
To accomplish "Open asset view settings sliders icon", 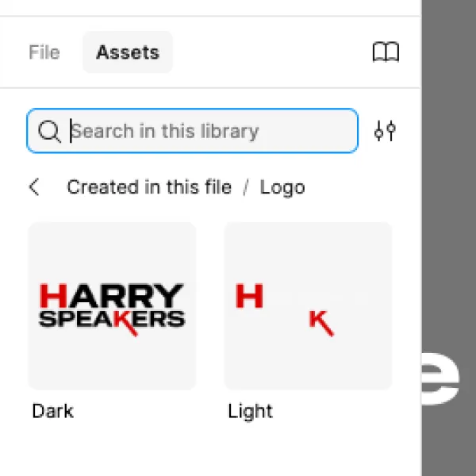I will click(x=385, y=131).
